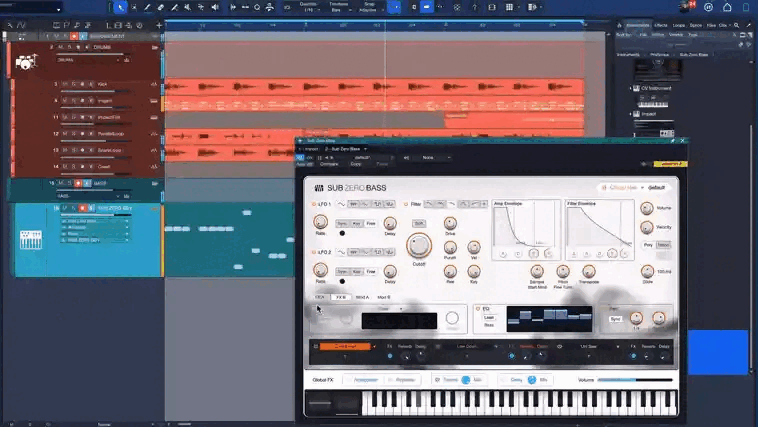Select LFO 2 sine waveform
The height and width of the screenshot is (427, 758).
[x=341, y=252]
